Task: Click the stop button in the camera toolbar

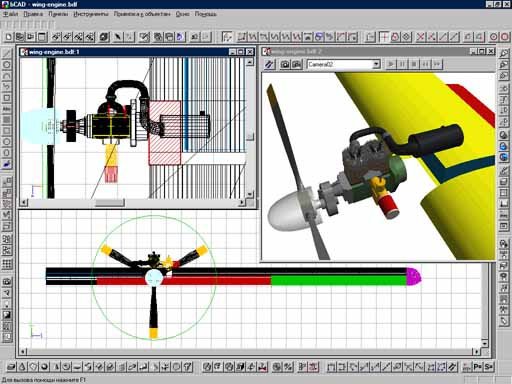Action: [x=414, y=64]
